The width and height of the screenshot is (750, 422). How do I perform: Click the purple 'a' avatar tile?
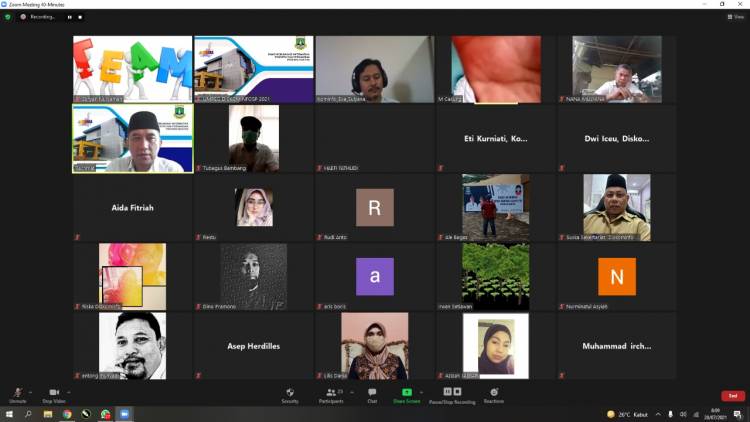pos(375,277)
